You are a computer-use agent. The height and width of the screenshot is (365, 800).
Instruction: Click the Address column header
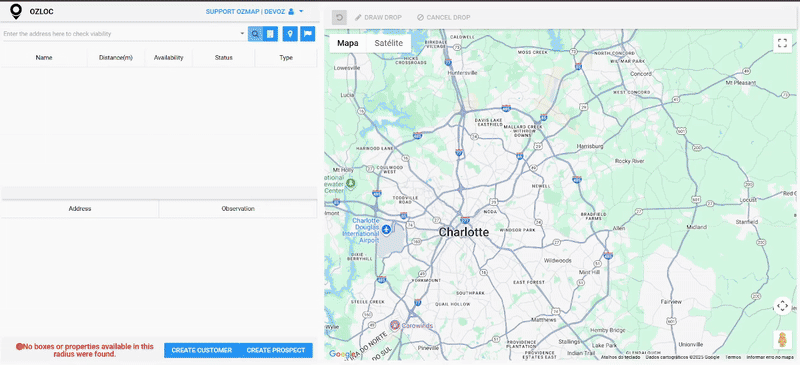point(80,209)
